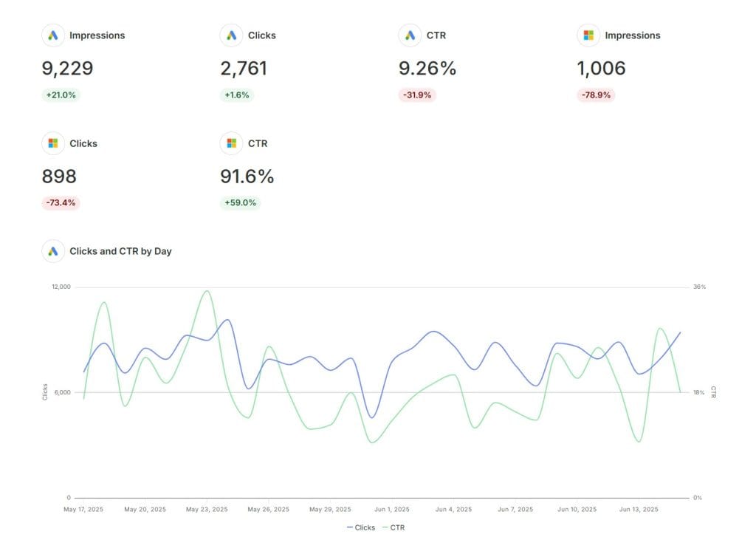Image resolution: width=756 pixels, height=554 pixels.
Task: Click the Google Ads icon beside Clicks
Action: pyautogui.click(x=231, y=35)
